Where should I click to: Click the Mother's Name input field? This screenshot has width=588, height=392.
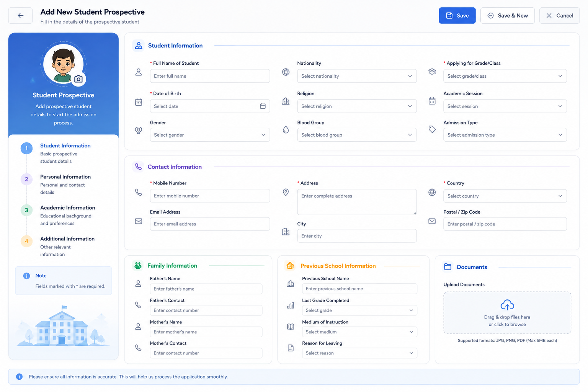pyautogui.click(x=206, y=332)
